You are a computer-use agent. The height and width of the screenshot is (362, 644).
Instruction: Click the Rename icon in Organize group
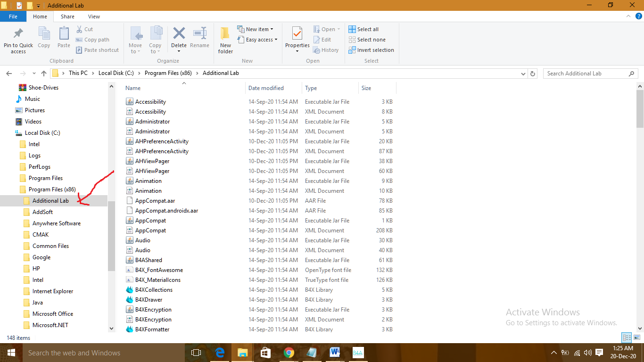click(x=200, y=33)
